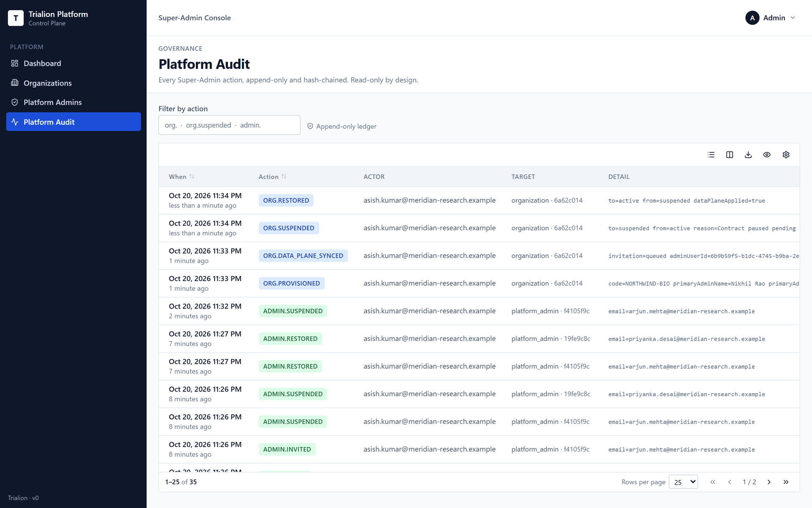Jump to the first page
812x508 pixels.
713,482
